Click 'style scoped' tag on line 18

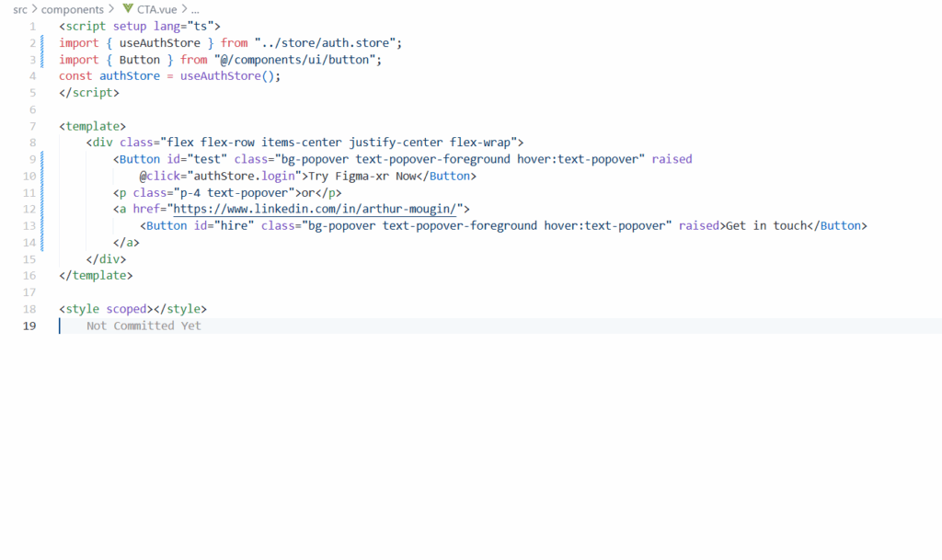(x=106, y=309)
